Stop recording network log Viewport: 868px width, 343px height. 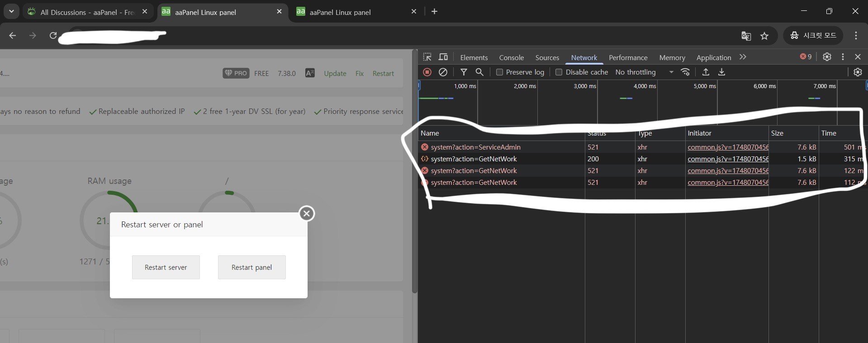[427, 72]
